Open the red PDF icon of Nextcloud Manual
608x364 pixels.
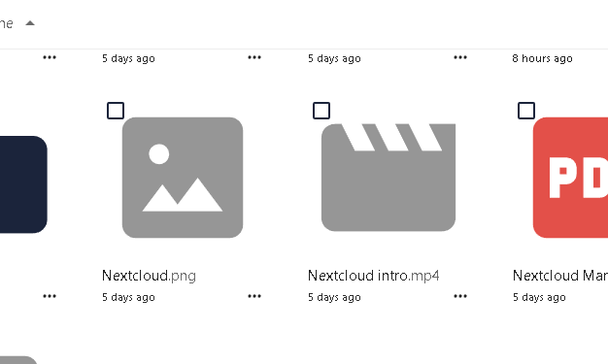coord(570,178)
